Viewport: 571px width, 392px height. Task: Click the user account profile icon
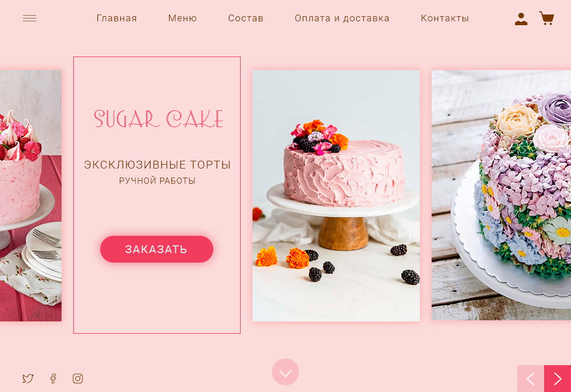coord(521,19)
